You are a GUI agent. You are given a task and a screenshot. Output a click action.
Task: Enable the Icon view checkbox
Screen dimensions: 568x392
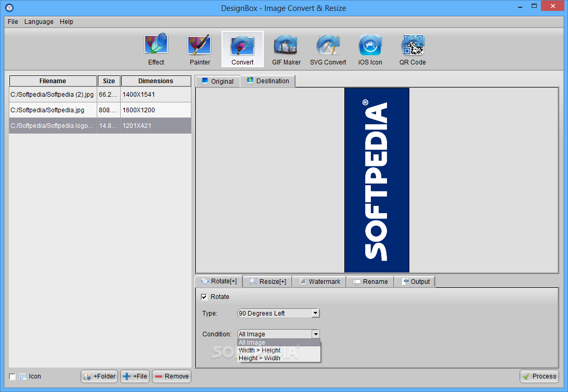pyautogui.click(x=12, y=376)
